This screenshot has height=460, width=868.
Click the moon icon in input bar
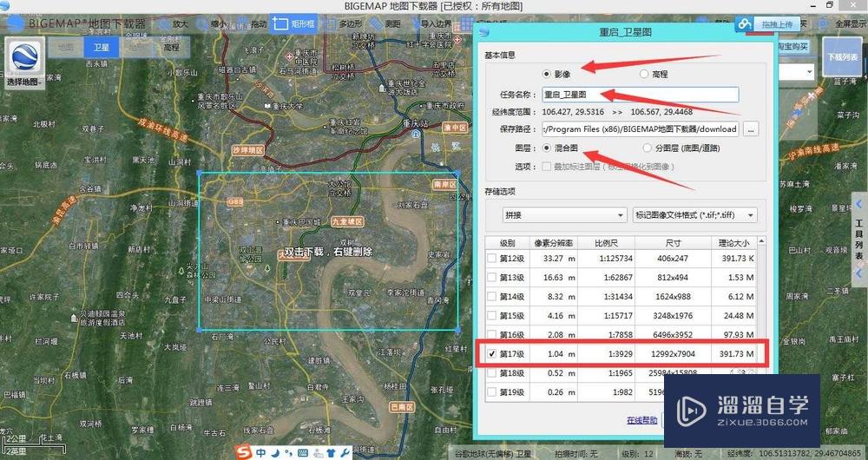coord(274,452)
